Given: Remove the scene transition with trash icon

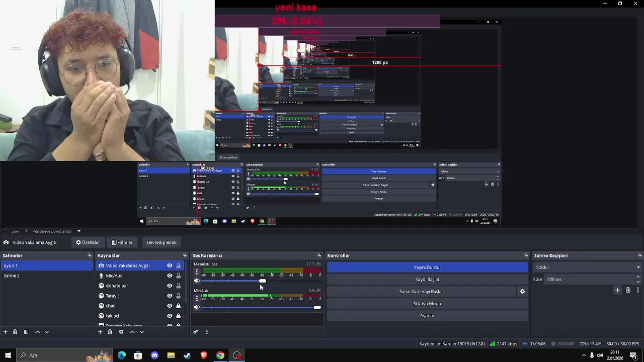Looking at the screenshot, I should point(628,290).
